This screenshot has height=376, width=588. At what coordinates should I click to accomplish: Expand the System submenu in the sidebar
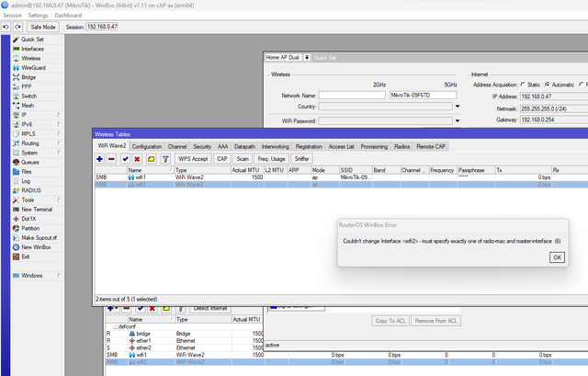pos(59,153)
